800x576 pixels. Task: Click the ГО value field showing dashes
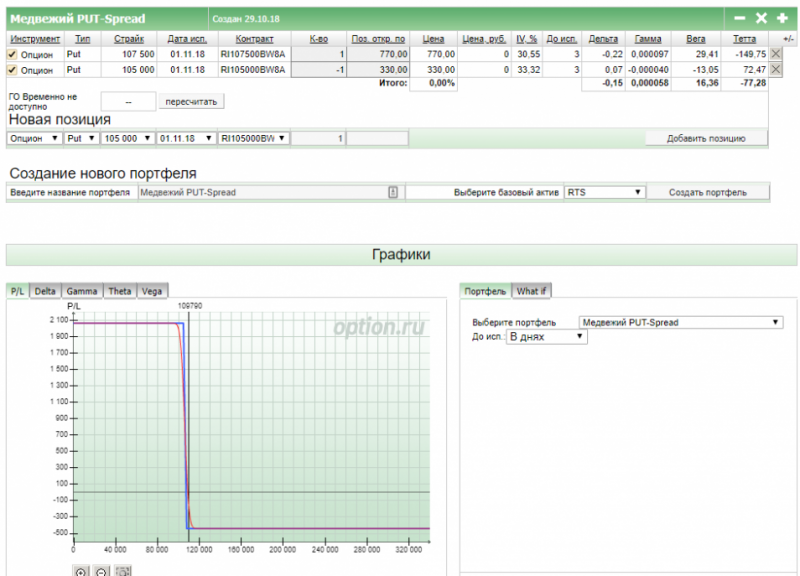pos(128,102)
